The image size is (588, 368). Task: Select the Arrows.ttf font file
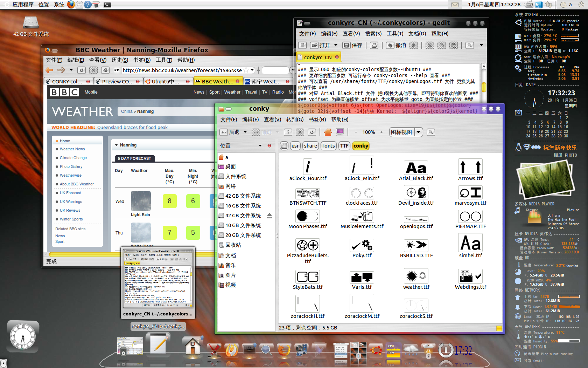pos(470,170)
